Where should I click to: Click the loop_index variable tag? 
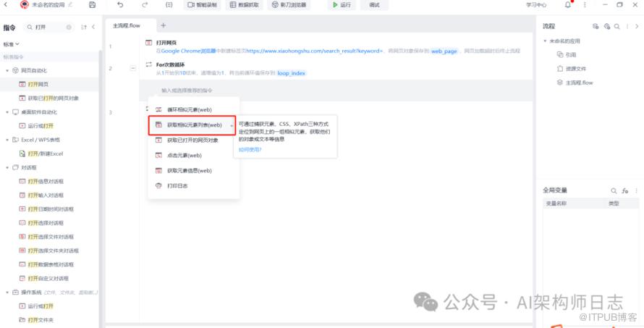[x=291, y=73]
